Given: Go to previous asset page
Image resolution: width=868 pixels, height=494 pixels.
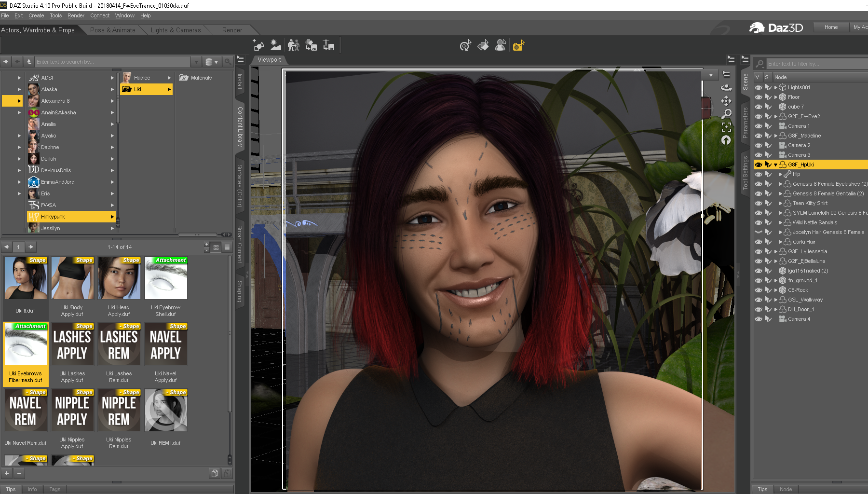Looking at the screenshot, I should pos(7,247).
